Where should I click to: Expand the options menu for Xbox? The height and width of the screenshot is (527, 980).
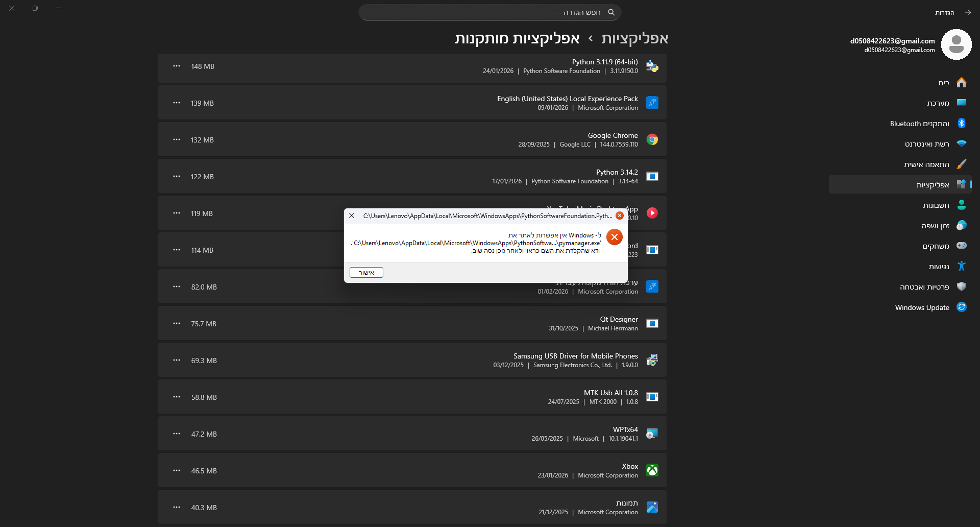point(177,470)
